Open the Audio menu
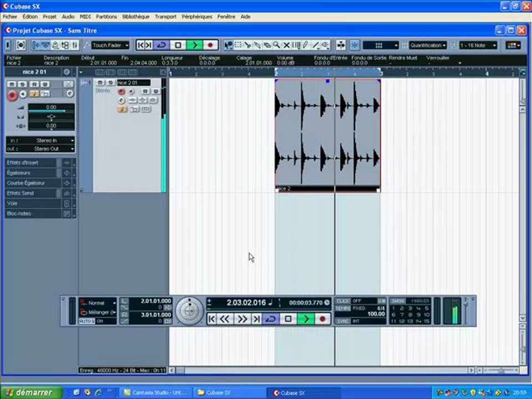Viewport: 532px width, 399px height. 68,17
